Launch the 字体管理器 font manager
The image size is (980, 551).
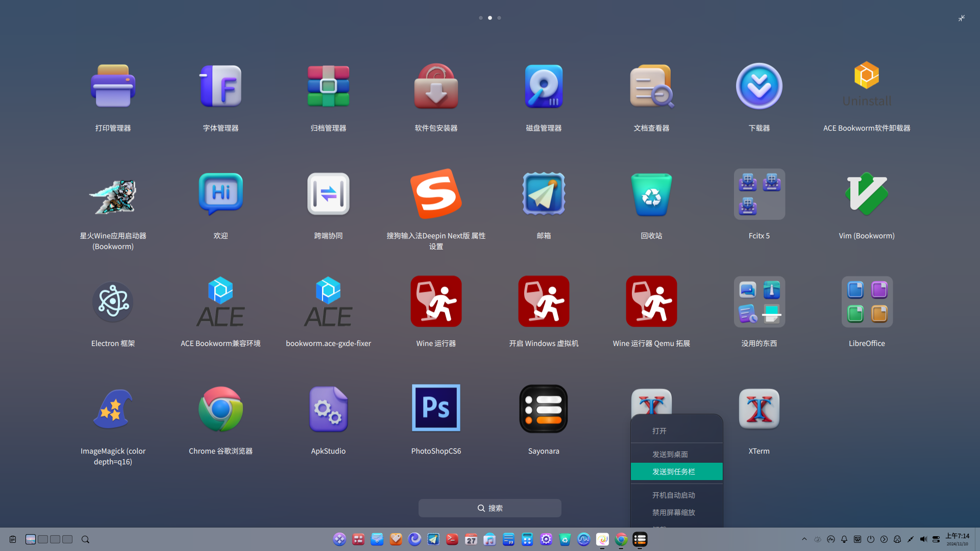pyautogui.click(x=220, y=86)
